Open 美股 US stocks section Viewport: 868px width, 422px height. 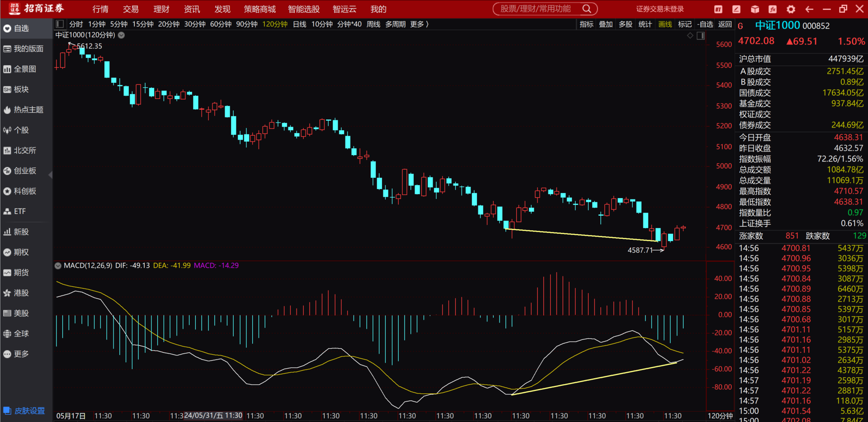pos(26,313)
